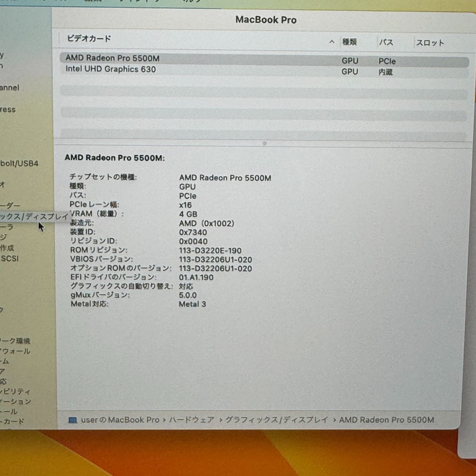476x476 pixels.
Task: Select AMD Radeon Pro 5500M row
Action: coord(264,59)
